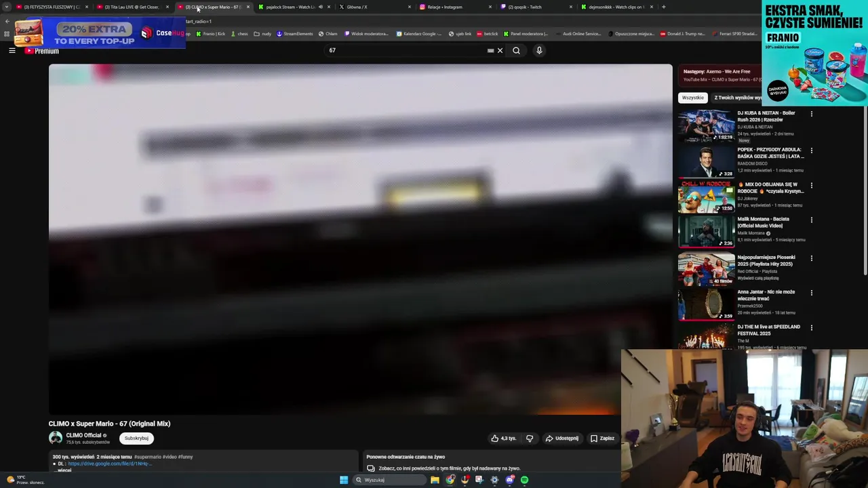Start voice search with microphone icon
The image size is (868, 488).
(539, 50)
